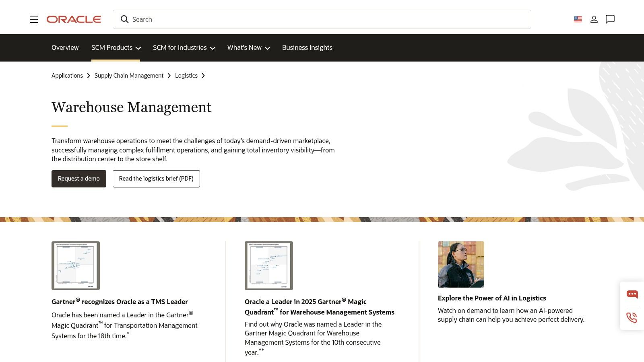Screen dimensions: 644x362
Task: Expand the What's New chevron
Action: pyautogui.click(x=267, y=48)
